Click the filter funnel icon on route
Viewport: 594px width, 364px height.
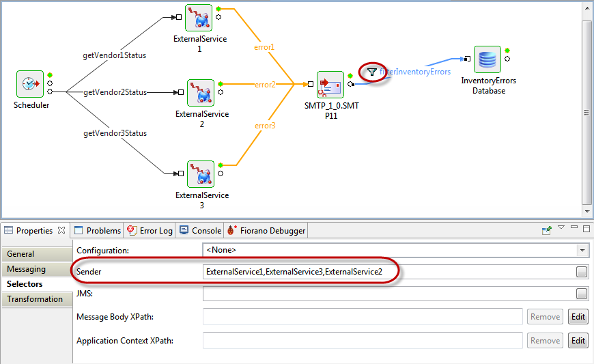(x=371, y=72)
